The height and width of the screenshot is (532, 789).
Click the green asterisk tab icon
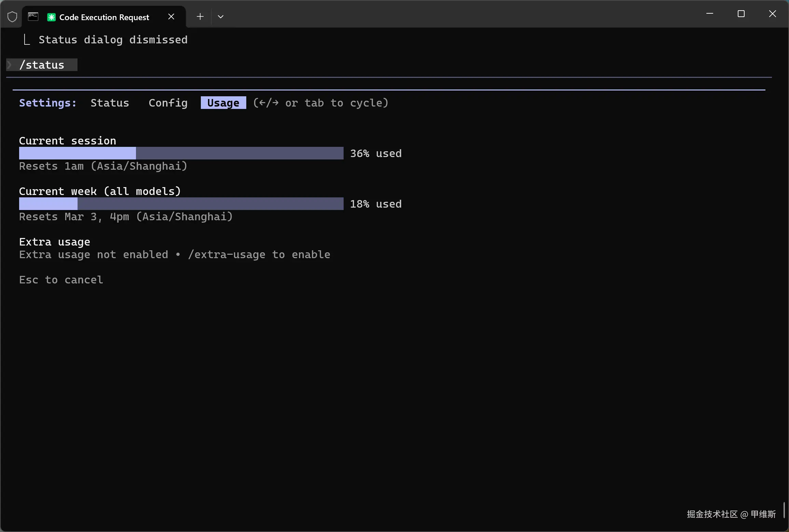click(51, 17)
